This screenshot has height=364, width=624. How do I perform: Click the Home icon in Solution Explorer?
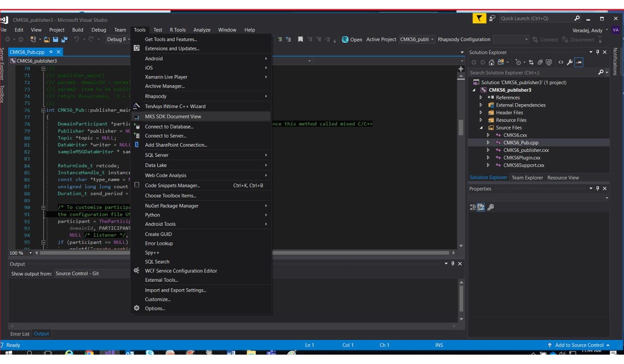(491, 62)
